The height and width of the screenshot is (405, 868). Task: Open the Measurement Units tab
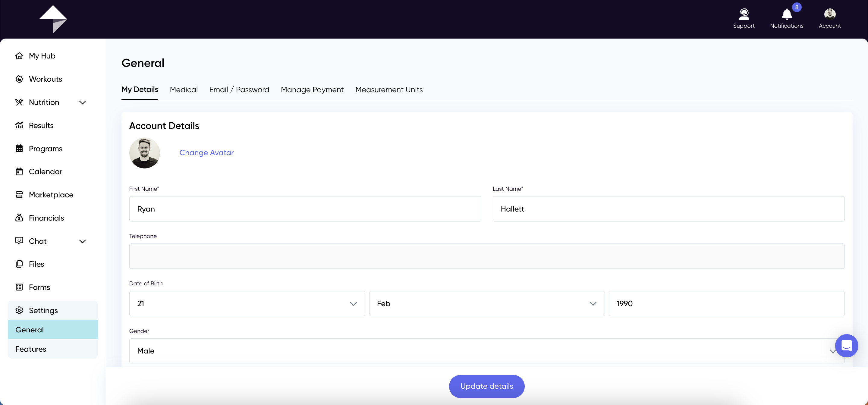(389, 89)
